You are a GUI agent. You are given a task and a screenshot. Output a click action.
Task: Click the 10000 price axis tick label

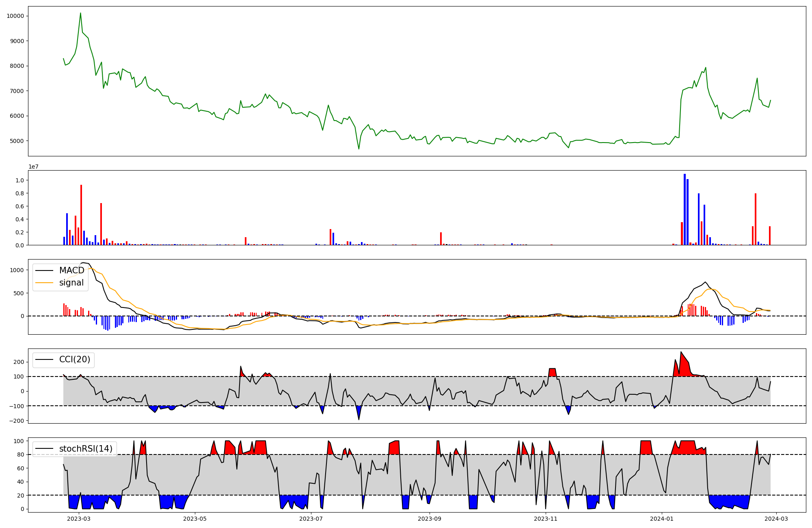pyautogui.click(x=15, y=16)
